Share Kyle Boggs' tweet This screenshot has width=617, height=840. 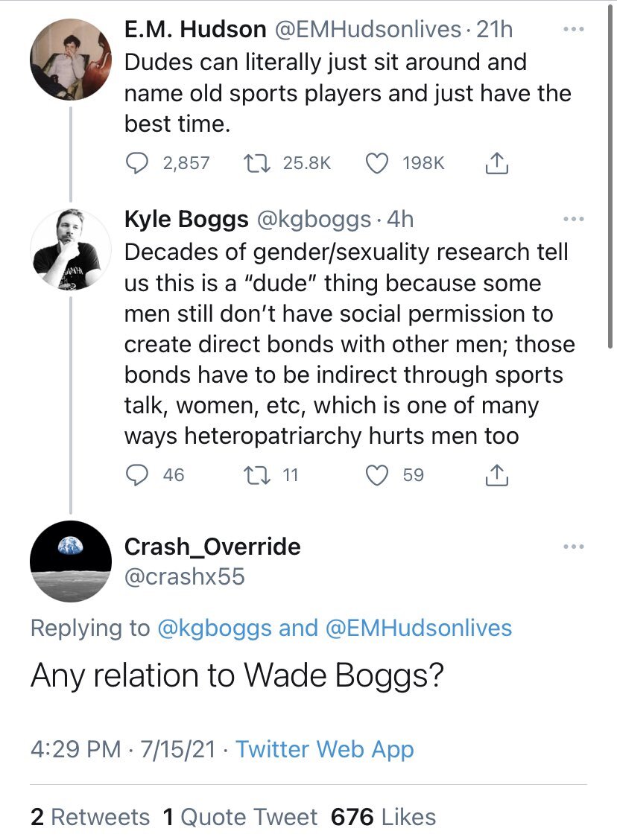tap(497, 475)
